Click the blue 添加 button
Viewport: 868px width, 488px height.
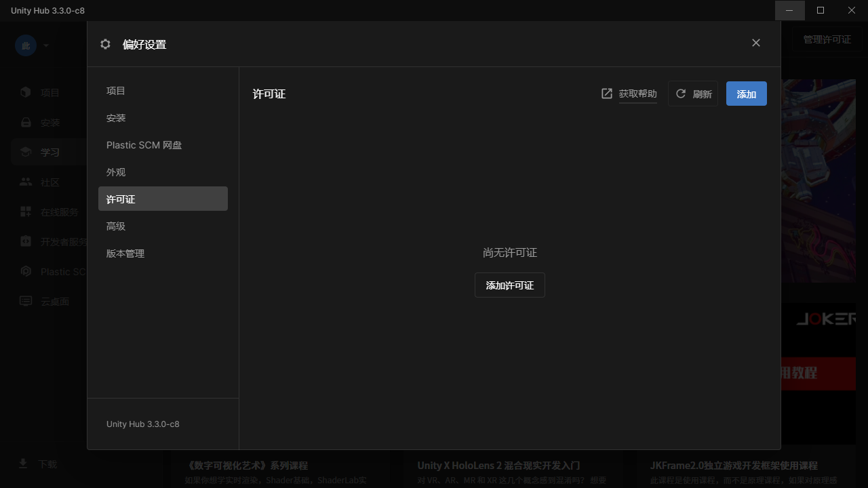point(747,94)
